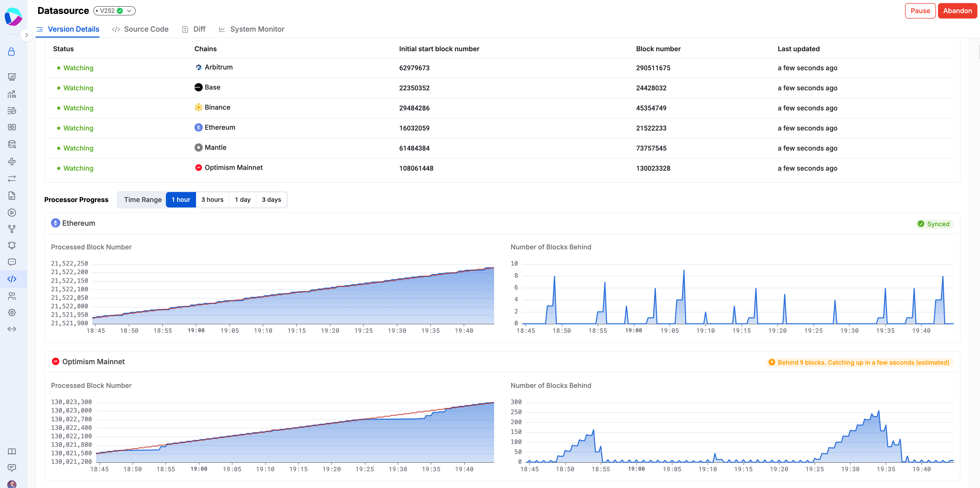Image resolution: width=980 pixels, height=488 pixels.
Task: Open the play simulation icon
Action: pyautogui.click(x=12, y=212)
